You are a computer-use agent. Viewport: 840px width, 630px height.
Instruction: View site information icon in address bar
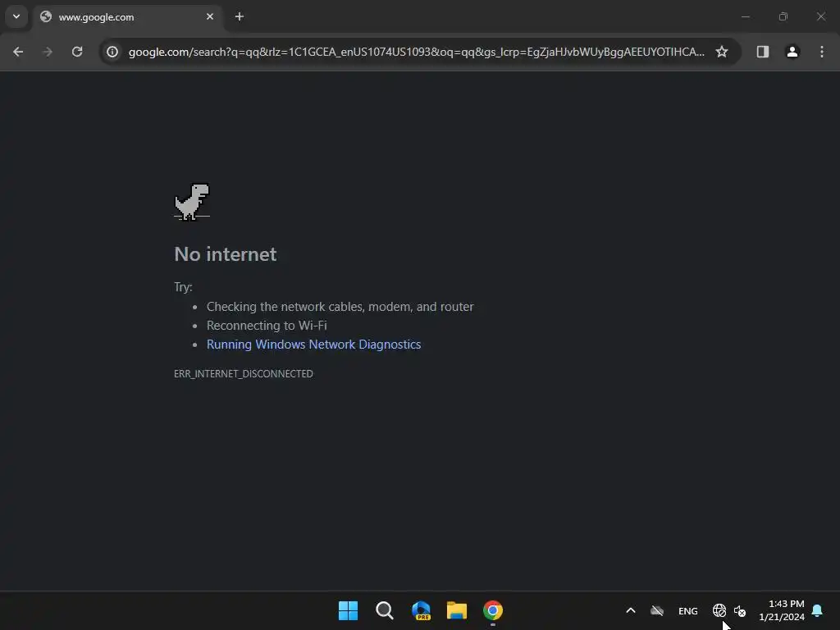112,52
